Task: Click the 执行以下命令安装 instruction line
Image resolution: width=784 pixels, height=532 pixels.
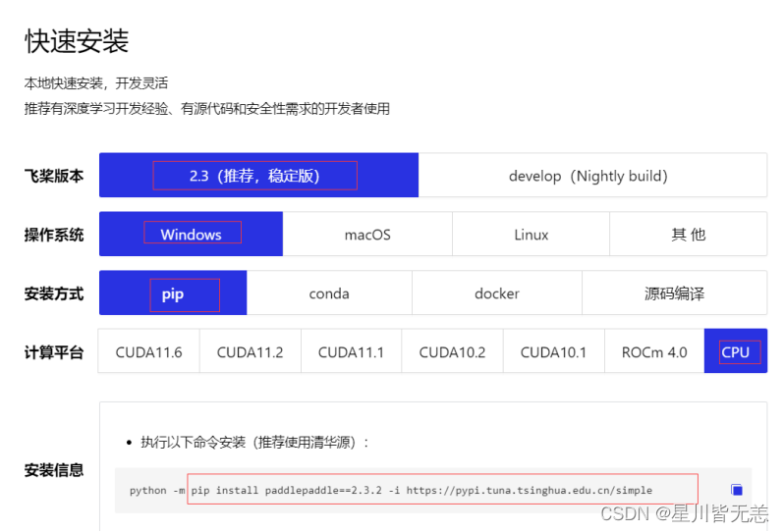Action: (x=254, y=442)
